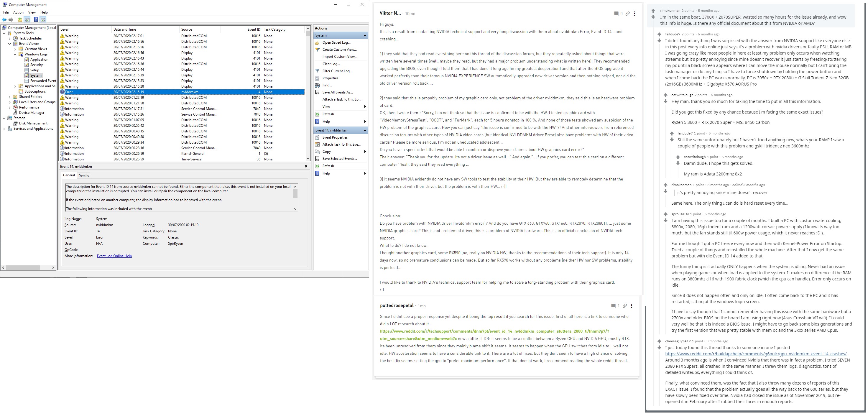
Task: Collapse the System actions section header arrow
Action: pyautogui.click(x=365, y=35)
